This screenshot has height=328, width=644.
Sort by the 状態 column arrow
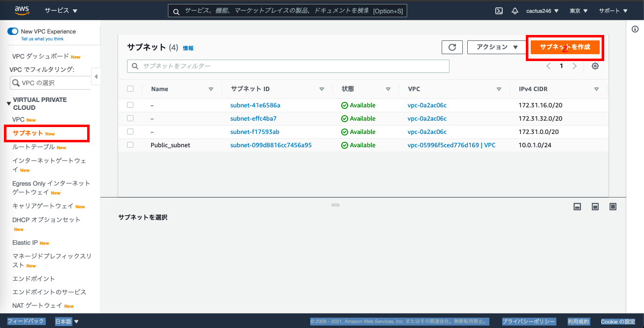click(388, 89)
